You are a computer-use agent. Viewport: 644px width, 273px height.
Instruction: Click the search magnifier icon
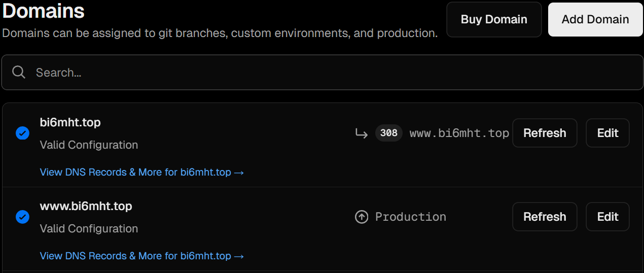pos(19,73)
